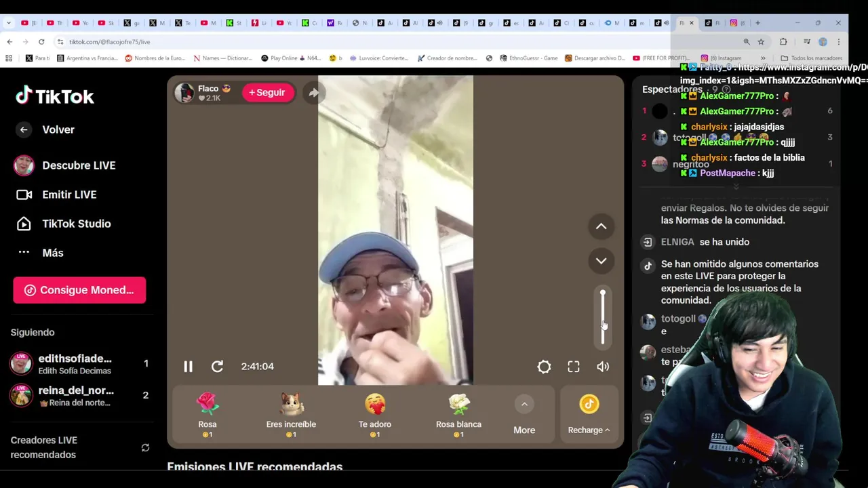Open the Recharge coins menu
Screen dimensions: 868x488
[x=589, y=415]
